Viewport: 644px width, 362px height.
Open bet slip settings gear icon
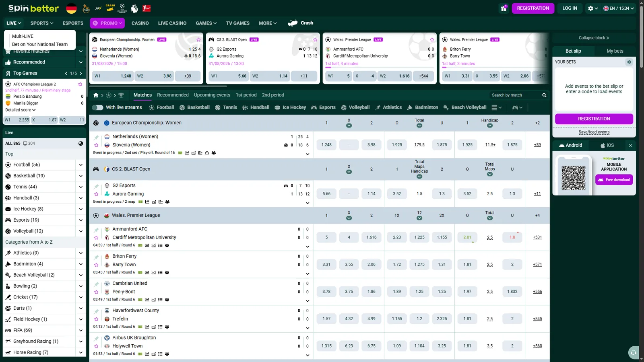[x=629, y=62]
